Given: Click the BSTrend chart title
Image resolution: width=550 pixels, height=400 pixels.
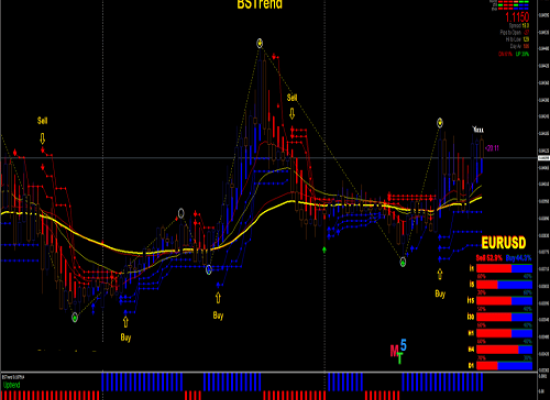Looking at the screenshot, I should pos(260,4).
